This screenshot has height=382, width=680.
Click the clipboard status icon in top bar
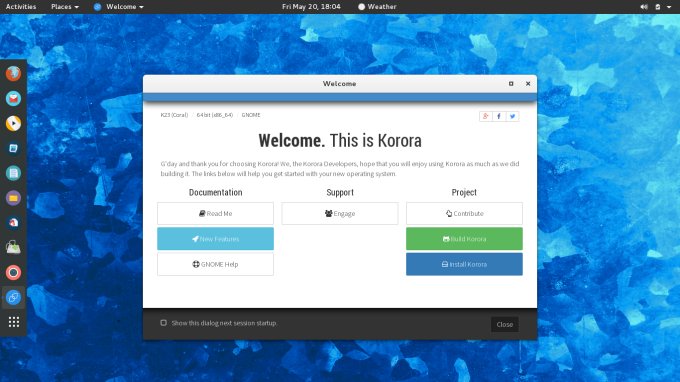(657, 7)
